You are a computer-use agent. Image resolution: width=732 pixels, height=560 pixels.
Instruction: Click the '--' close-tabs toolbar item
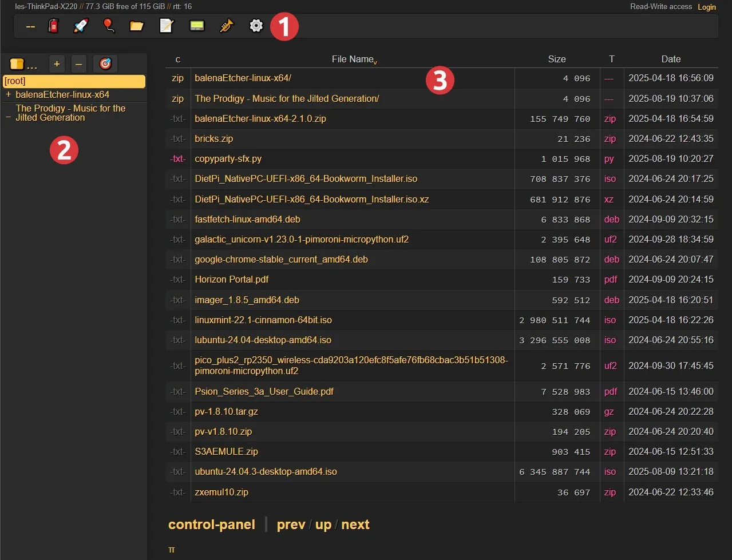tap(30, 26)
